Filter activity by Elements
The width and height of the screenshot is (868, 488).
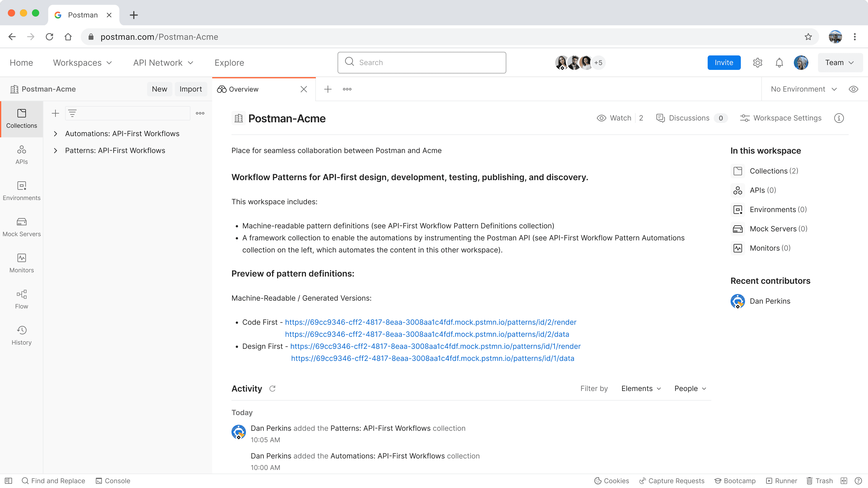point(641,389)
